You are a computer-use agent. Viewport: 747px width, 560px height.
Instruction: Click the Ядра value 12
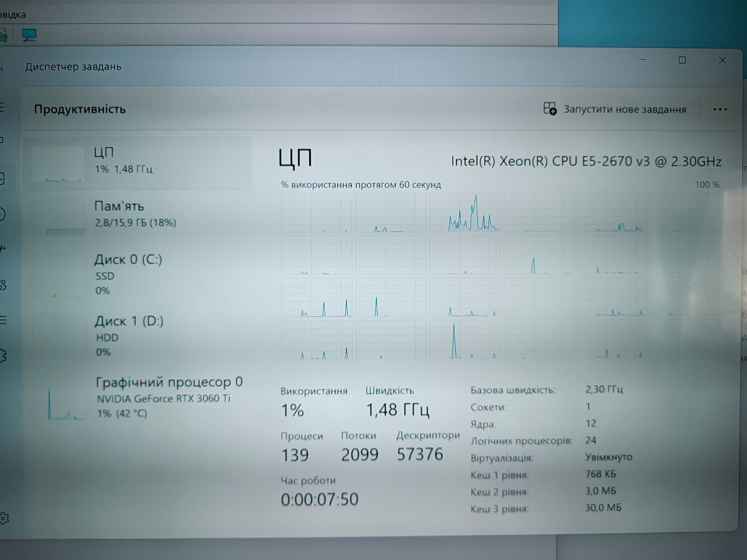click(x=591, y=423)
